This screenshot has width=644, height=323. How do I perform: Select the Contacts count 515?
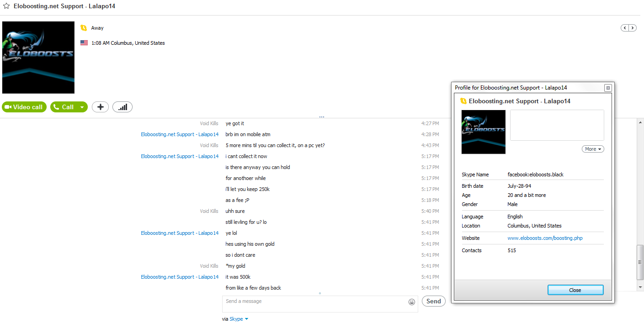[x=511, y=250]
